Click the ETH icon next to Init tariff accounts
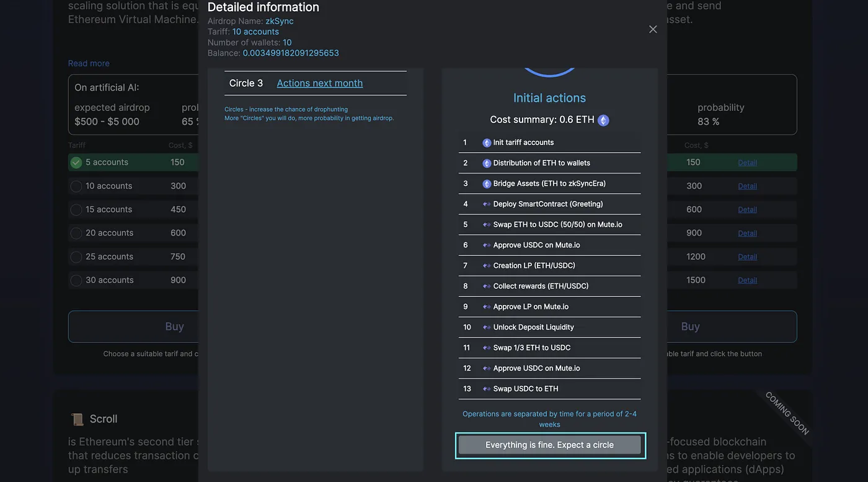The image size is (868, 482). click(x=487, y=143)
